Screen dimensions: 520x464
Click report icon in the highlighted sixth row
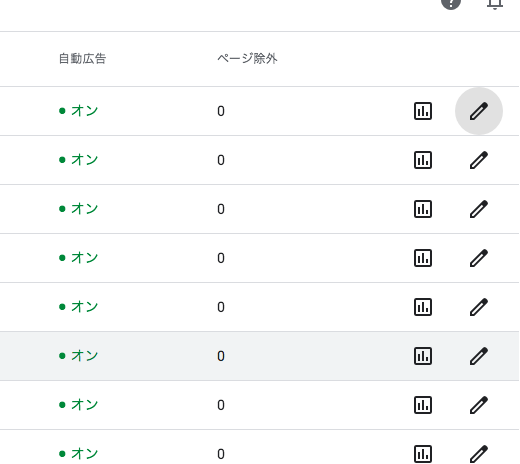[423, 356]
